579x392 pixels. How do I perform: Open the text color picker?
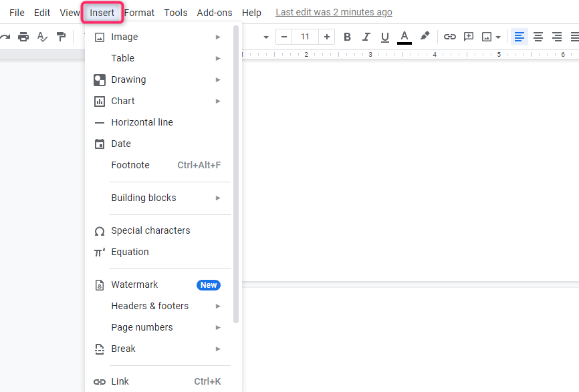(404, 37)
